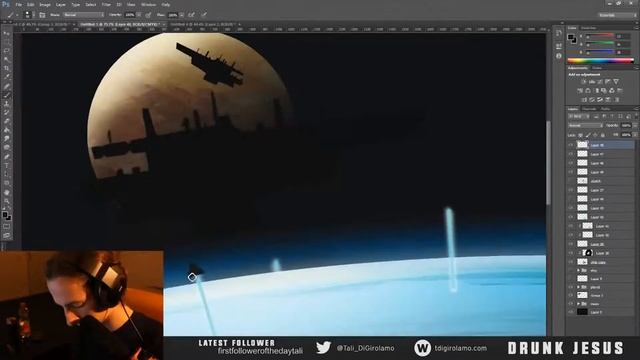The height and width of the screenshot is (360, 640).
Task: Hide the ship copy layer
Action: pos(571,262)
